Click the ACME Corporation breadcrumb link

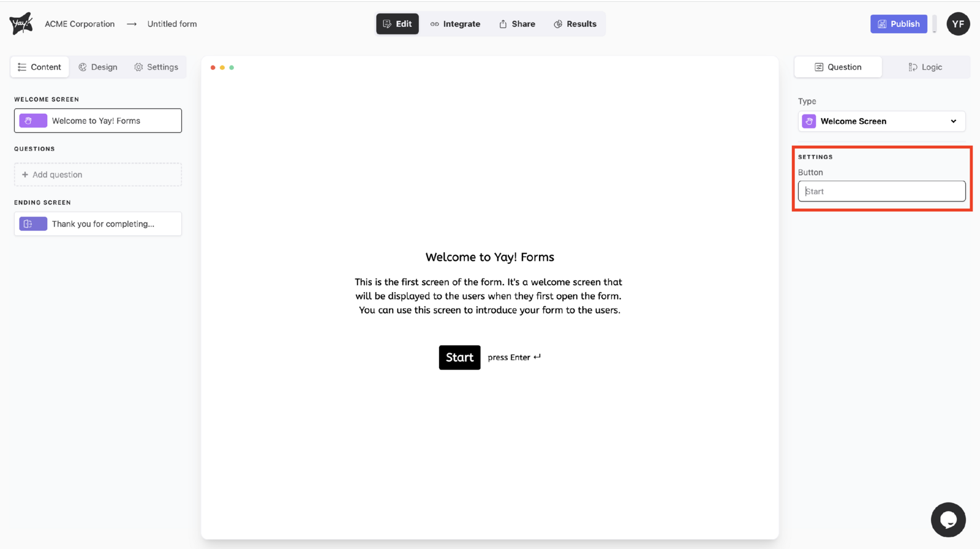pos(80,24)
